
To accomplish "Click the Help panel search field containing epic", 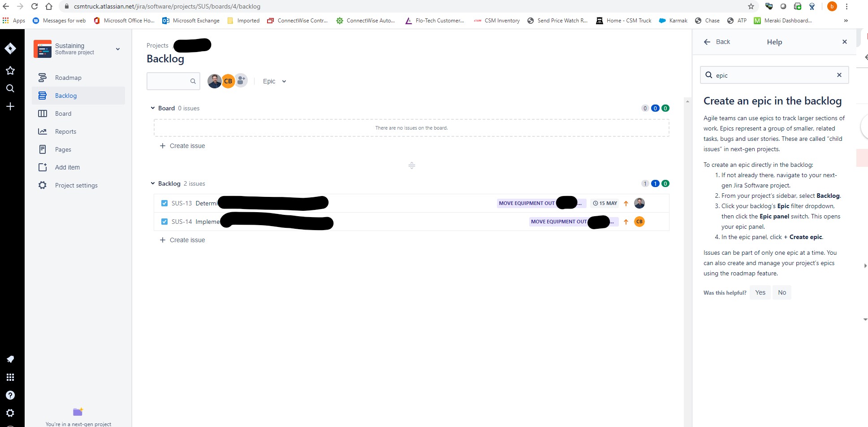I will (774, 75).
